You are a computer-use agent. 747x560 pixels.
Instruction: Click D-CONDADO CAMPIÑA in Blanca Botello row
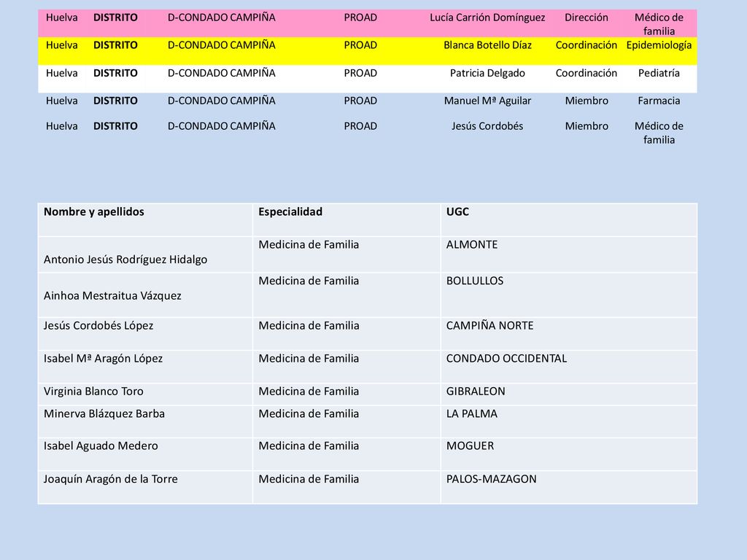pos(221,45)
